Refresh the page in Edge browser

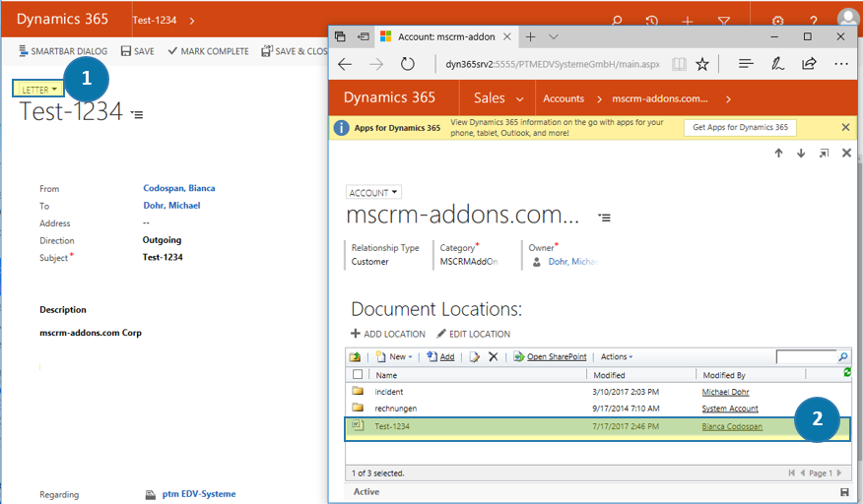[407, 64]
